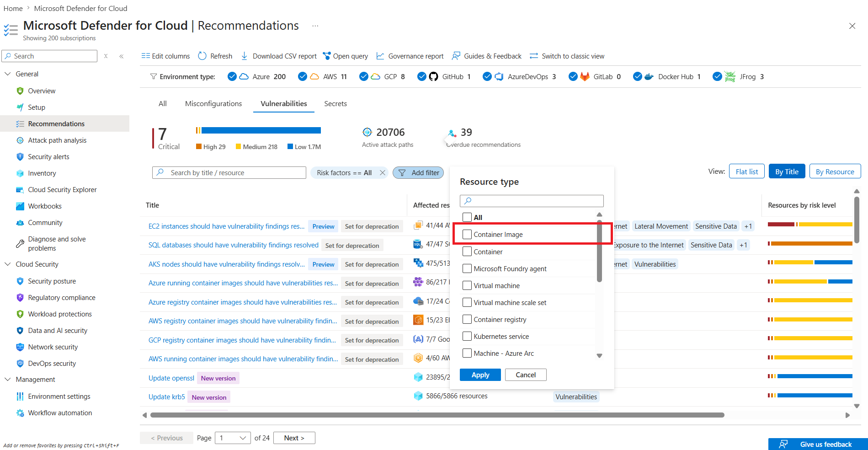Switch to the All tab
The image size is (868, 450).
(x=162, y=103)
